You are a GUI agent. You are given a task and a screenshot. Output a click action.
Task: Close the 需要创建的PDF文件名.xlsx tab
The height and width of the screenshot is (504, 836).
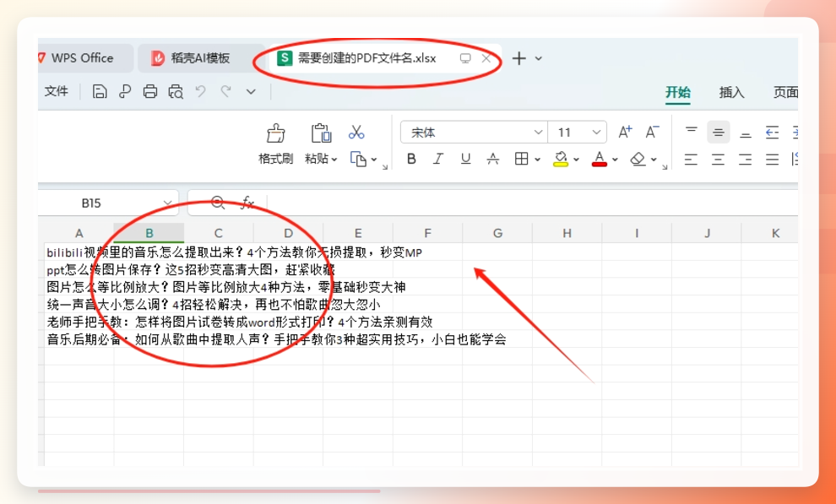[x=486, y=58]
